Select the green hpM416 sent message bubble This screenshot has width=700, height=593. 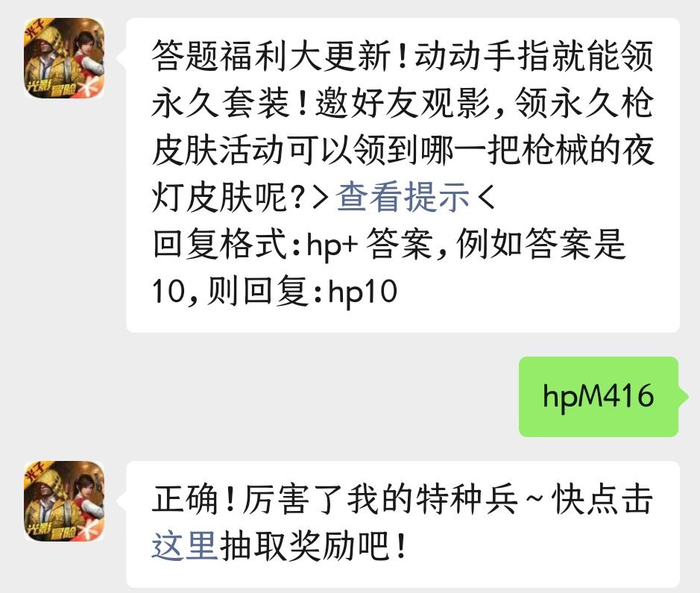point(598,397)
